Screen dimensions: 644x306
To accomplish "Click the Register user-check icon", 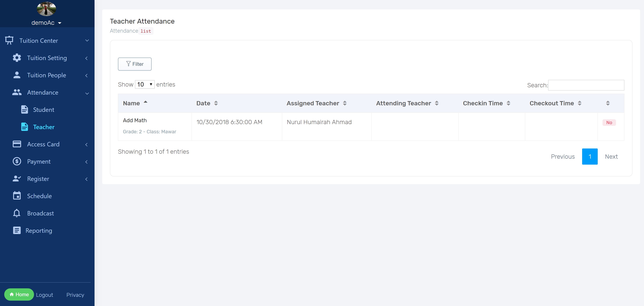I will [17, 178].
